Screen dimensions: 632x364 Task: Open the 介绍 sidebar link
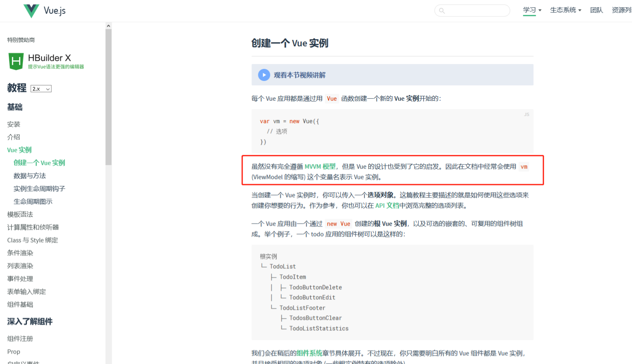point(14,137)
